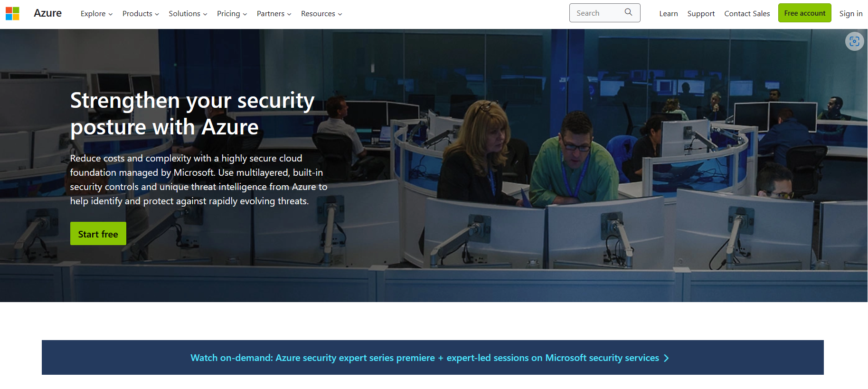
Task: Click the Free account button
Action: (804, 13)
